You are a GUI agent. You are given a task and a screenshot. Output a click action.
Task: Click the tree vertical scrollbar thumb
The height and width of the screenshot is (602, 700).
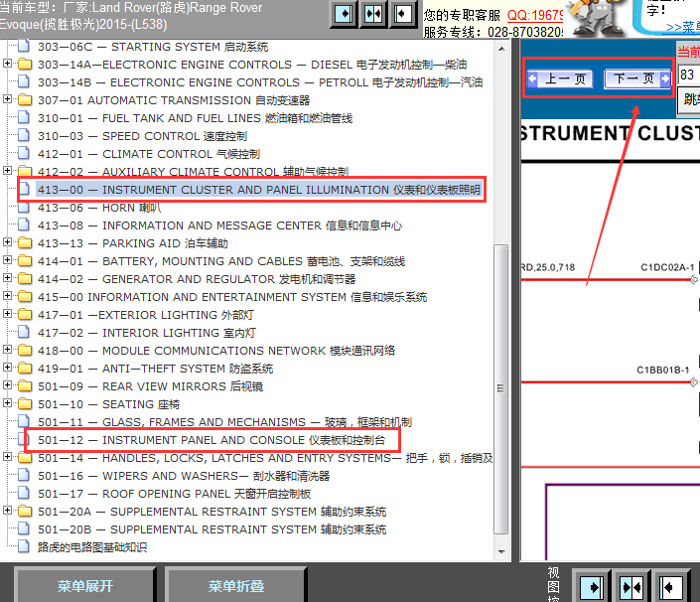pyautogui.click(x=501, y=388)
